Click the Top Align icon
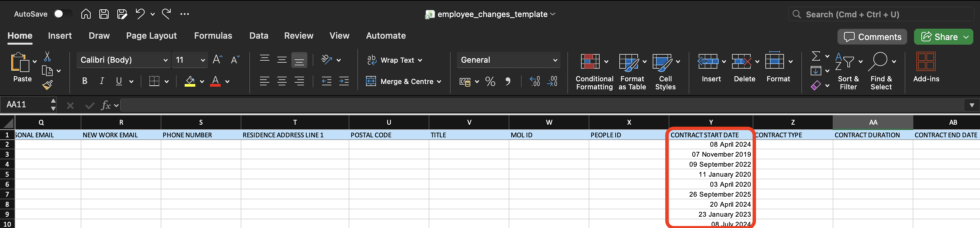This screenshot has height=228, width=980. click(264, 59)
